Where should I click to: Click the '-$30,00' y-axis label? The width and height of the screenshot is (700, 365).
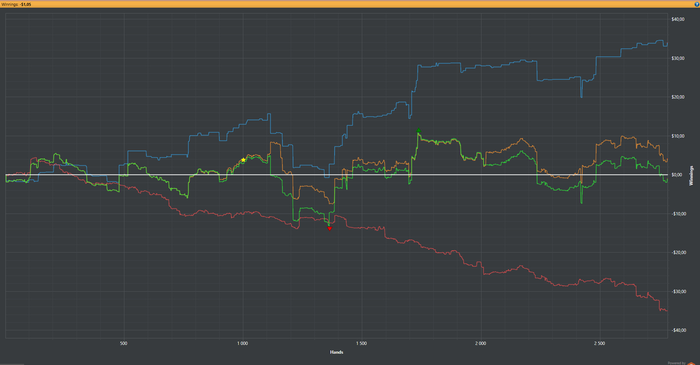click(678, 291)
